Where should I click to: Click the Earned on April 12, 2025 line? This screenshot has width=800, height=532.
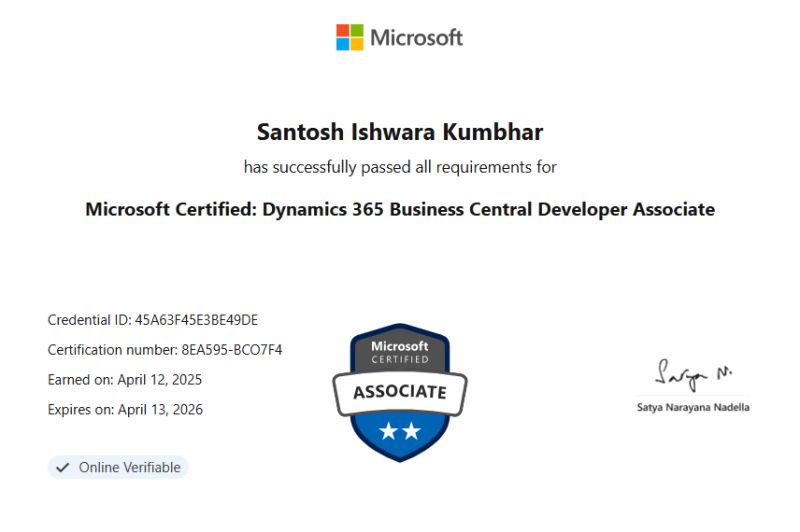coord(124,379)
